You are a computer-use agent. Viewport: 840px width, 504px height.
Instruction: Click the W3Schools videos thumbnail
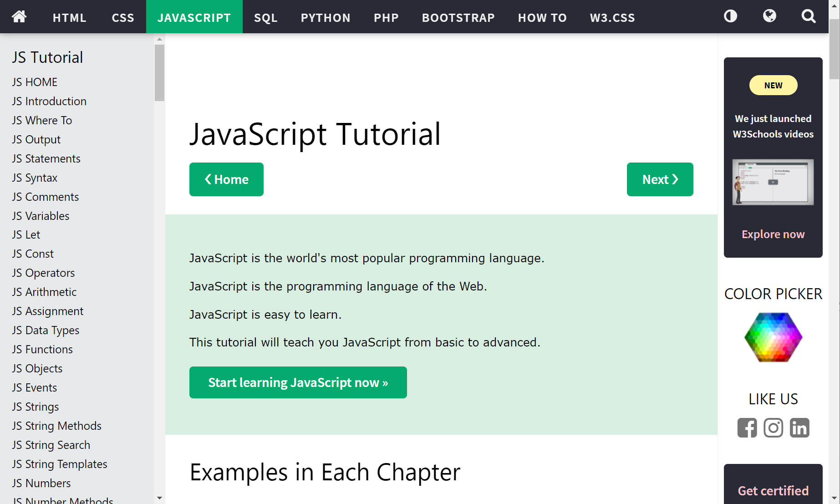point(773,182)
